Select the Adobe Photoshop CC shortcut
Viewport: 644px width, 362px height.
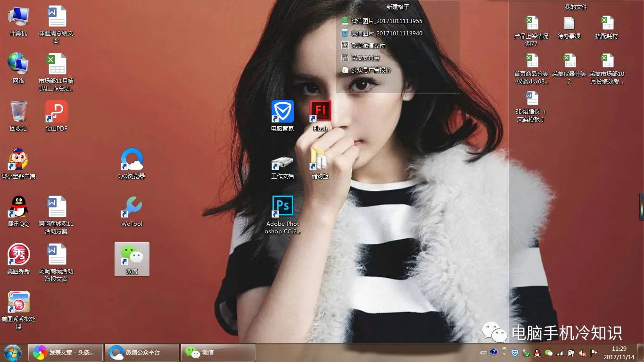[282, 215]
